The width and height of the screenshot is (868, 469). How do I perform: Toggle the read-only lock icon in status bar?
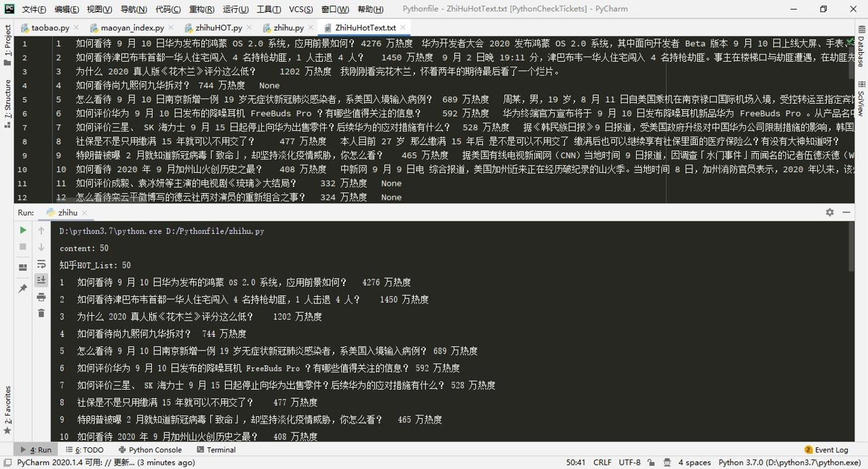coord(651,462)
